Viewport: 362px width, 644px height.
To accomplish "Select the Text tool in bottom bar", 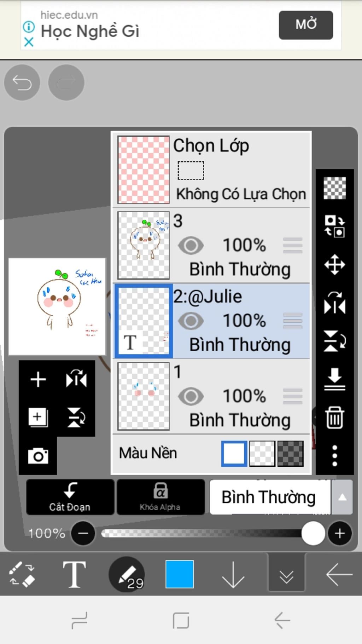I will coord(74,574).
